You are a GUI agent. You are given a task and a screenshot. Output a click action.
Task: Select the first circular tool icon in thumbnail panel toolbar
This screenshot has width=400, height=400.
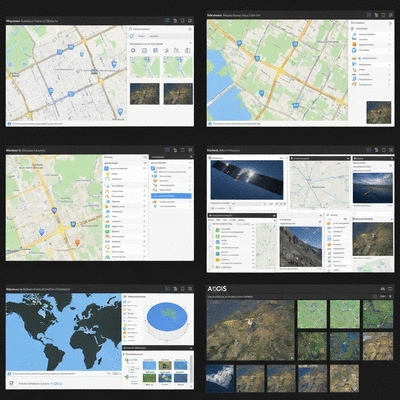click(133, 50)
